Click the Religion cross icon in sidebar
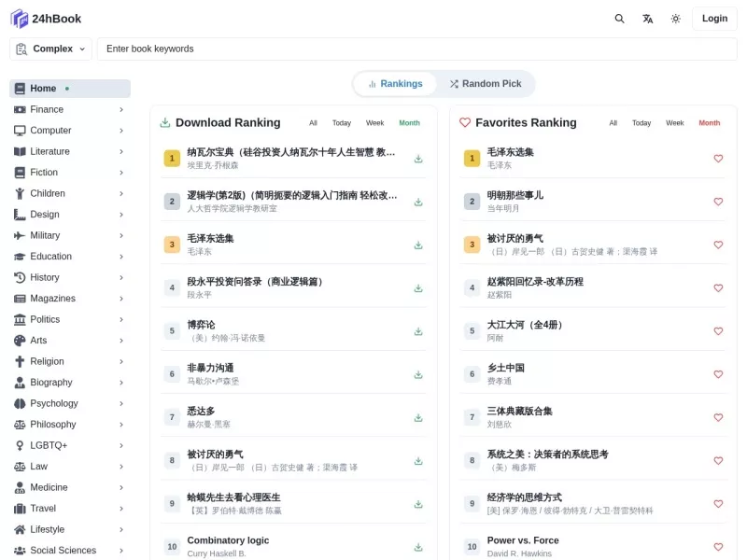Image resolution: width=747 pixels, height=560 pixels. click(x=20, y=361)
